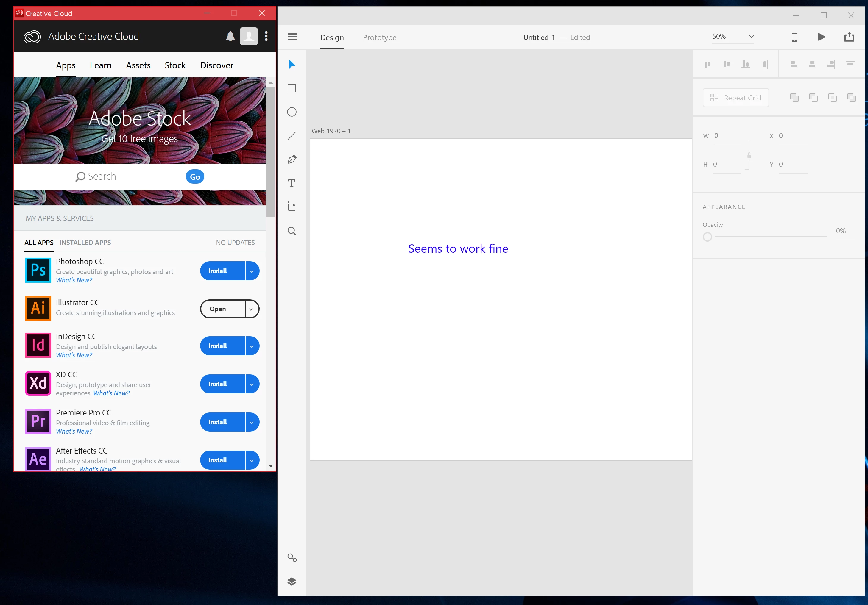Select the Pen tool in XD
Image resolution: width=868 pixels, height=605 pixels.
(x=292, y=160)
